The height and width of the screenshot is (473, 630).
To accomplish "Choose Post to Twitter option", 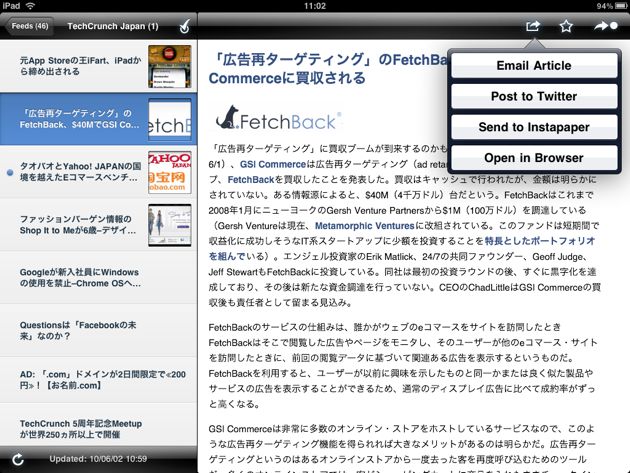I will 534,96.
